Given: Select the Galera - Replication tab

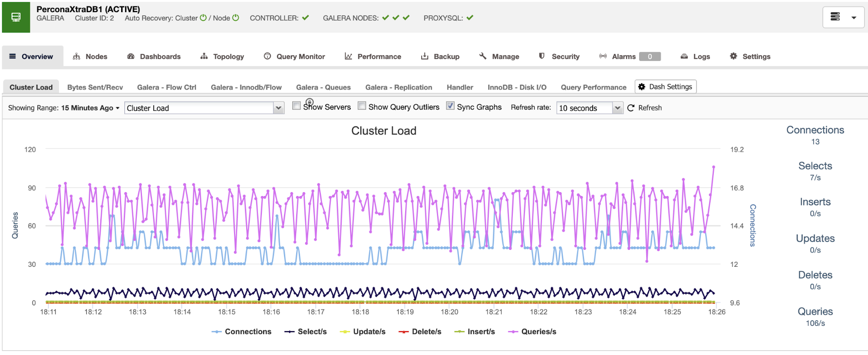Looking at the screenshot, I should point(399,87).
